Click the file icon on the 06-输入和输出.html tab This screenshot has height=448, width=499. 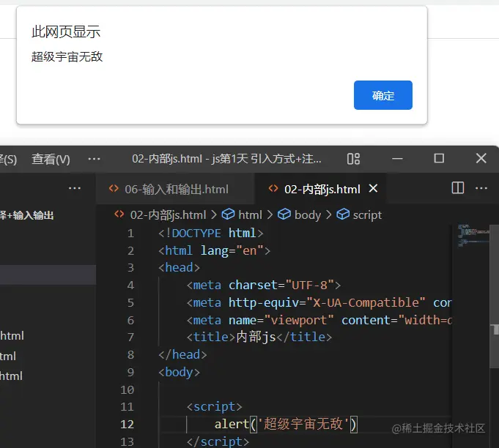click(114, 189)
